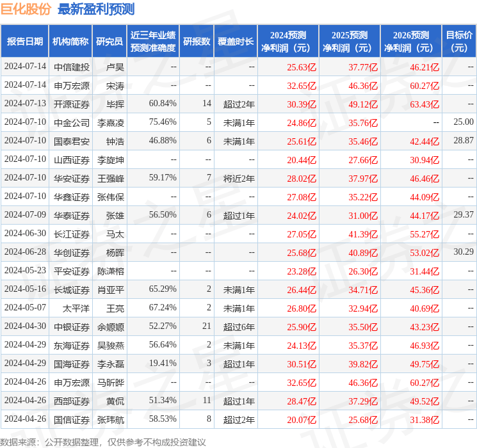This screenshot has height=448, width=477.
Task: Click target price 29.37
Action: pos(464,215)
